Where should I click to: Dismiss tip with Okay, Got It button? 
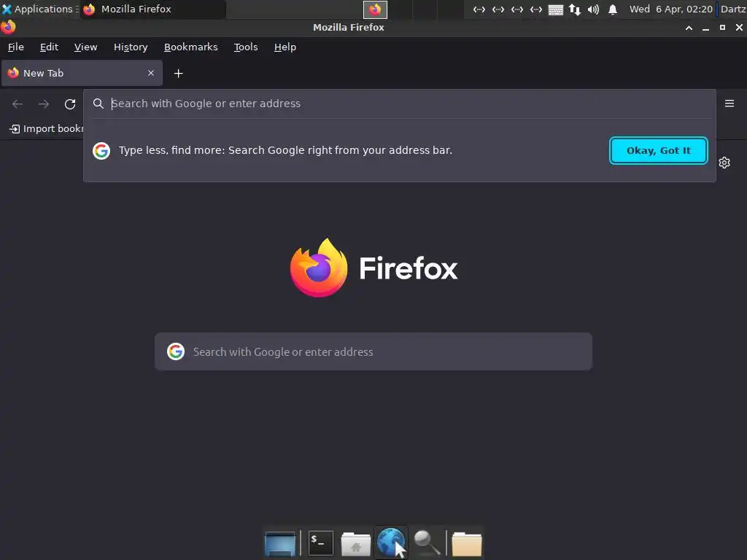pyautogui.click(x=659, y=150)
